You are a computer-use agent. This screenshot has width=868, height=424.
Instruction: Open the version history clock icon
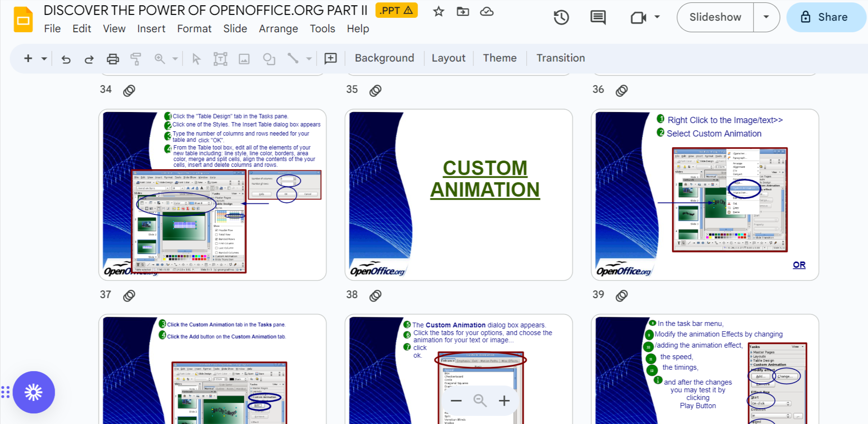pyautogui.click(x=561, y=17)
